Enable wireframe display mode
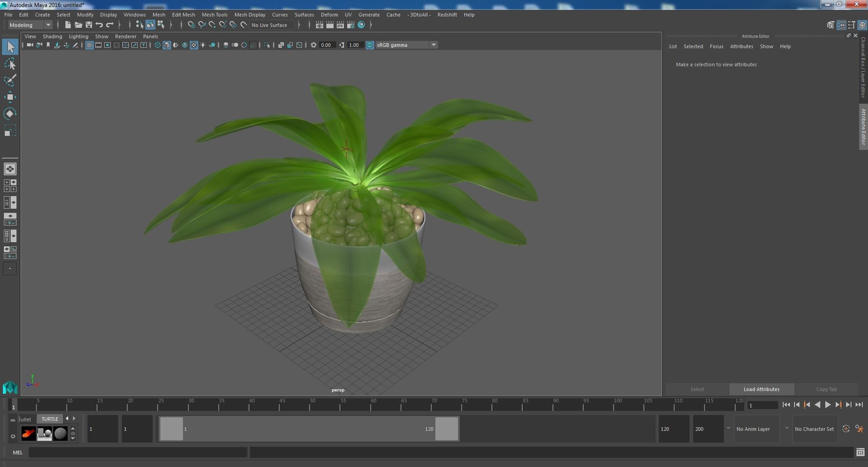This screenshot has width=868, height=467. click(x=157, y=45)
